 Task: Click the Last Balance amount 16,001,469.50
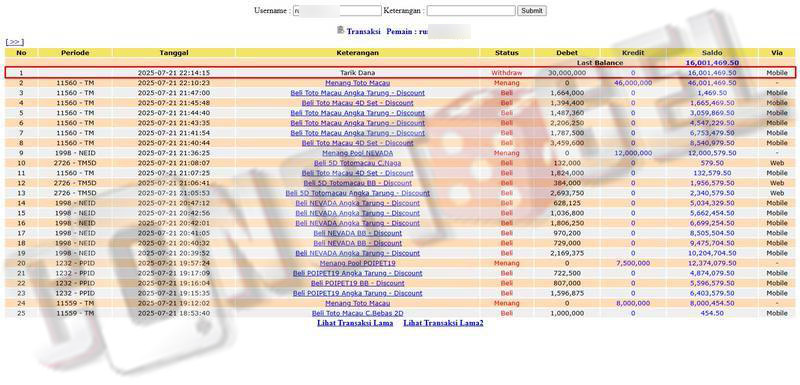point(712,63)
